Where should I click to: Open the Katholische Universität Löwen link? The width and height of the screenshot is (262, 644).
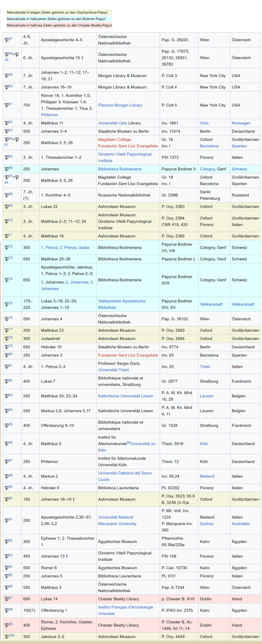(125, 396)
